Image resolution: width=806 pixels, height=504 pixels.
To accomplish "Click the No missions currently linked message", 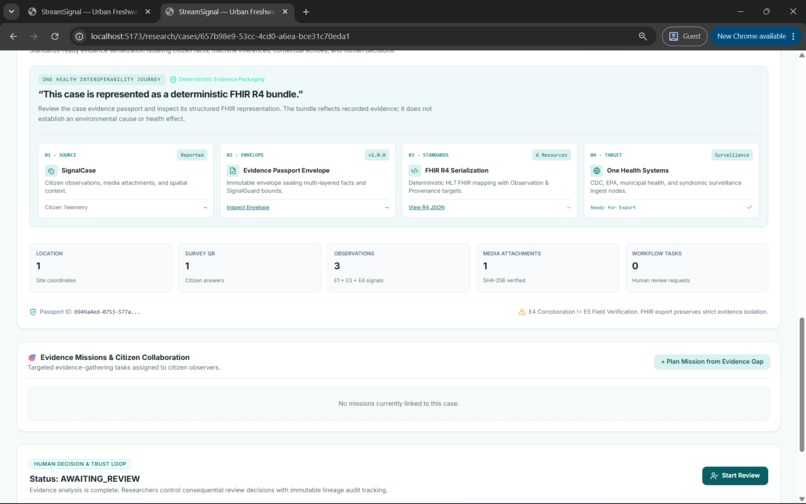I will pos(398,404).
